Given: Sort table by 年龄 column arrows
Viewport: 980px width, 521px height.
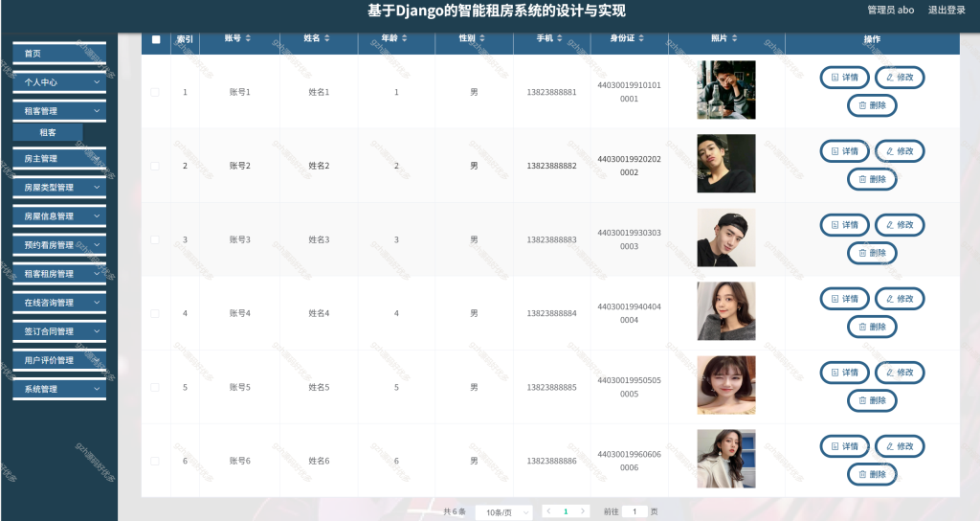Looking at the screenshot, I should pyautogui.click(x=405, y=38).
